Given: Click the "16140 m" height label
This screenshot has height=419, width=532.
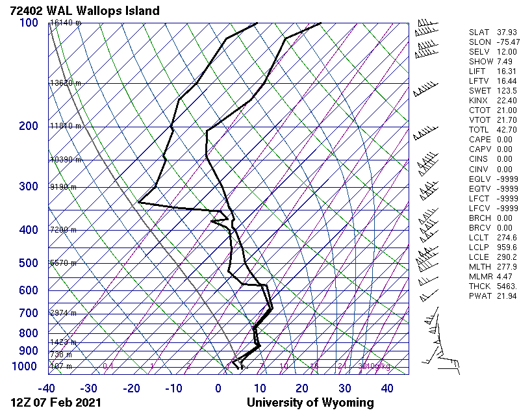Looking at the screenshot, I should point(66,23).
